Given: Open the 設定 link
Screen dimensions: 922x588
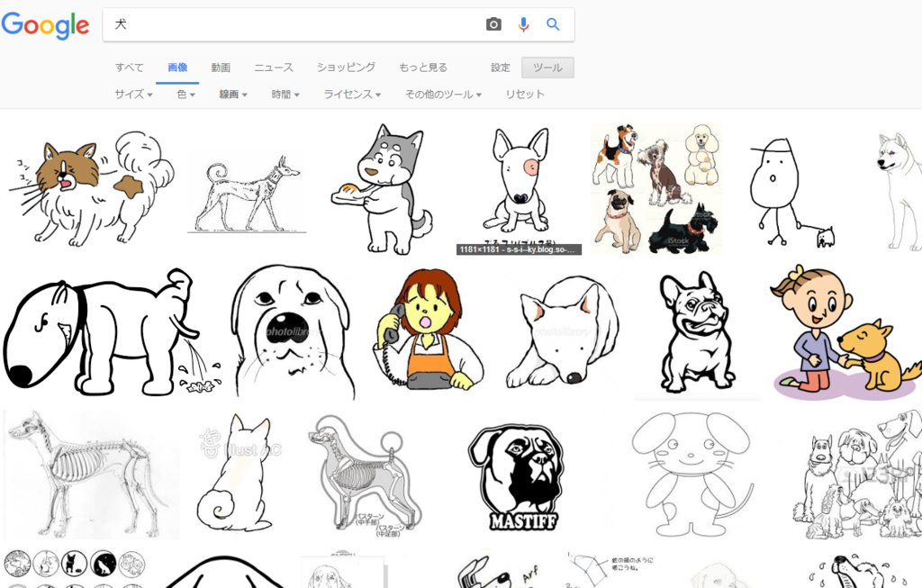Looking at the screenshot, I should pos(501,68).
